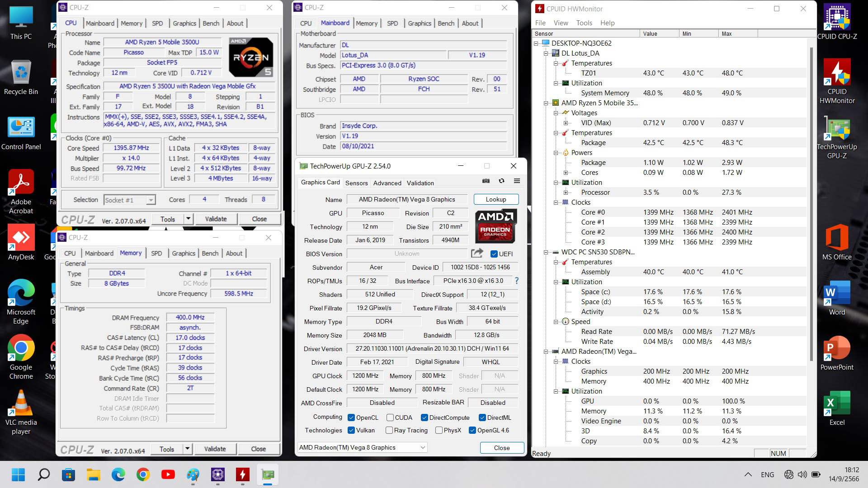The width and height of the screenshot is (868, 488).
Task: Open This PC desktop icon
Action: [x=21, y=23]
